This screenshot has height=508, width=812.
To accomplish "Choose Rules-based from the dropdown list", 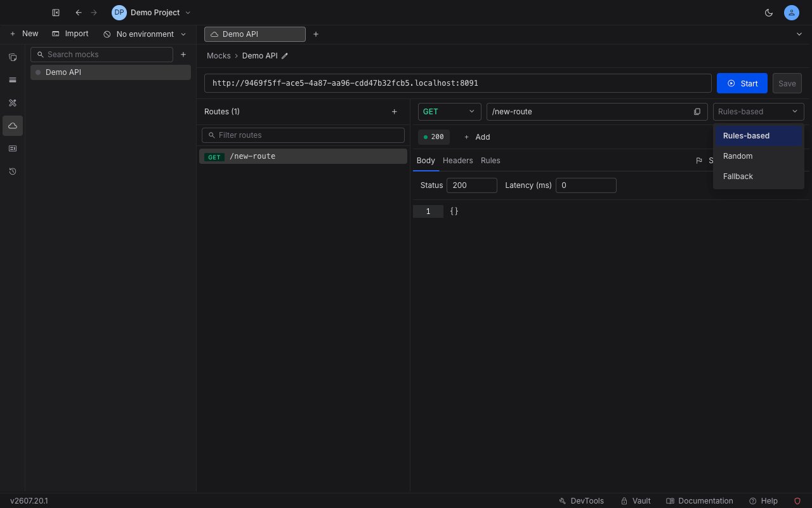I will 759,136.
